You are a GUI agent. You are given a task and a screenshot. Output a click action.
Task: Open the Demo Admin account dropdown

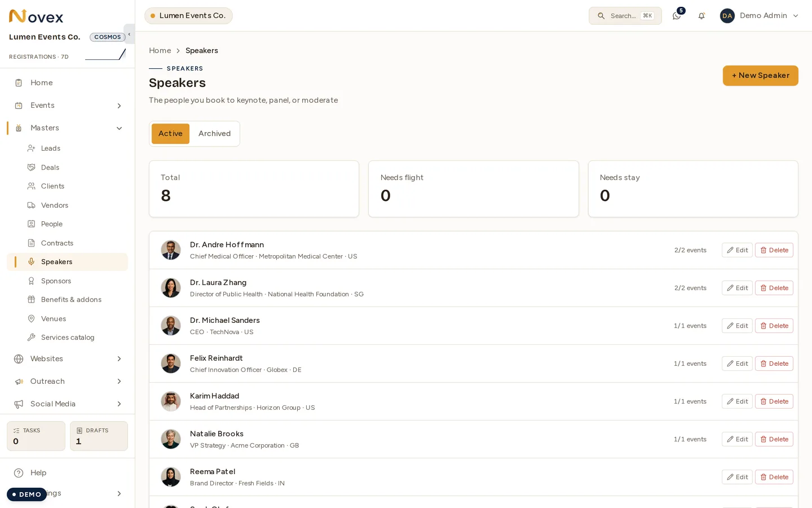(760, 16)
